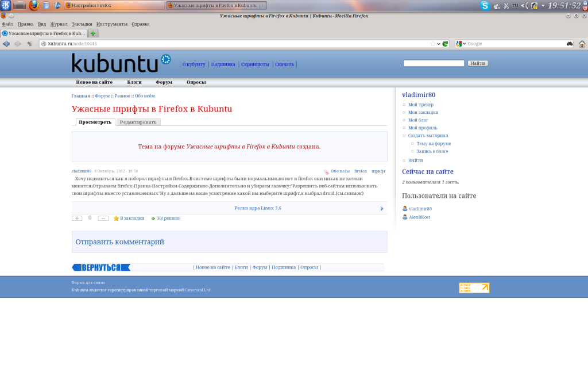Open the Вид menu
The width and height of the screenshot is (588, 368).
42,24
